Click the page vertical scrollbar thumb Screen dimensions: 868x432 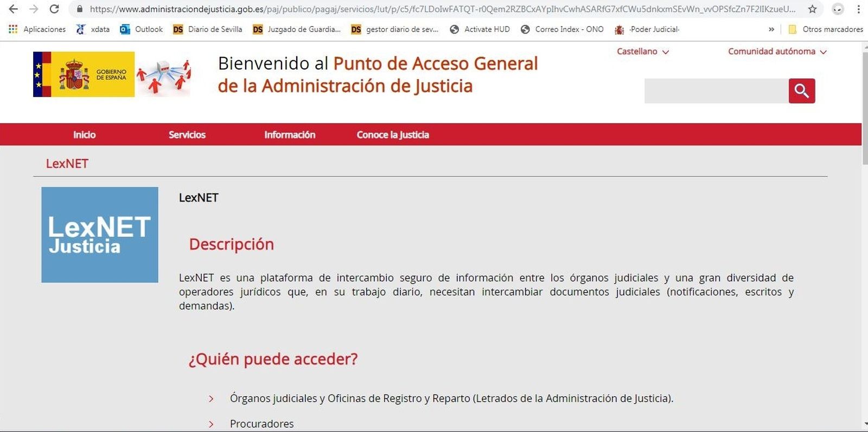pos(865,108)
